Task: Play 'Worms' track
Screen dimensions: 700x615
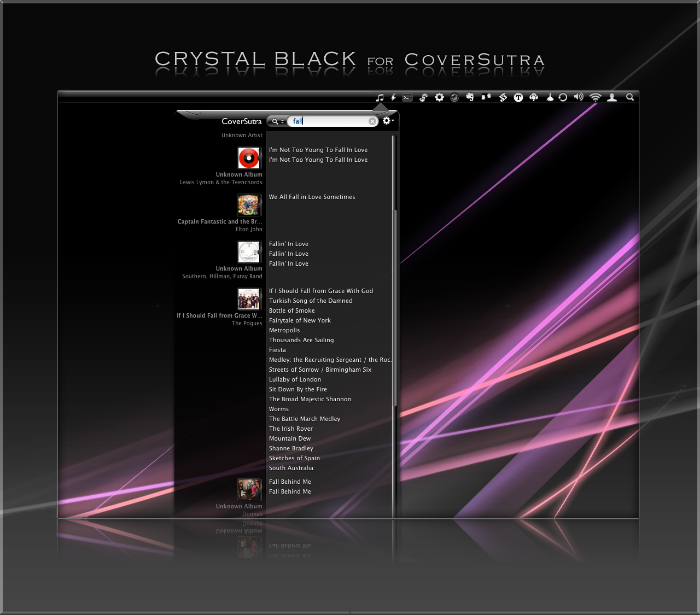Action: click(278, 409)
